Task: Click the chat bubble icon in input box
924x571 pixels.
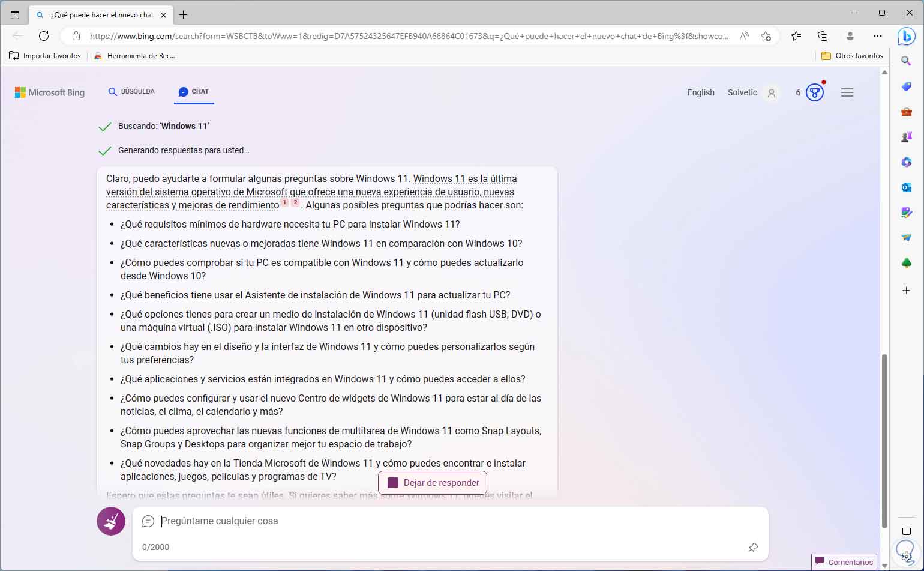Action: pos(148,521)
